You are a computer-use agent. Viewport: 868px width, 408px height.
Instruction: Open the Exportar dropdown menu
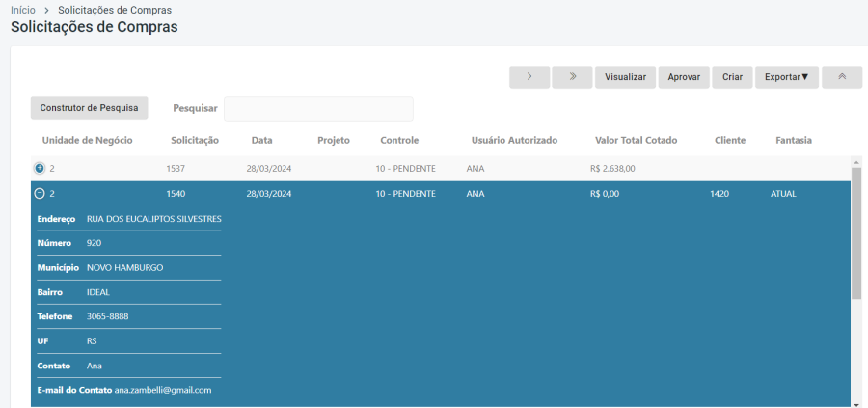click(x=787, y=77)
